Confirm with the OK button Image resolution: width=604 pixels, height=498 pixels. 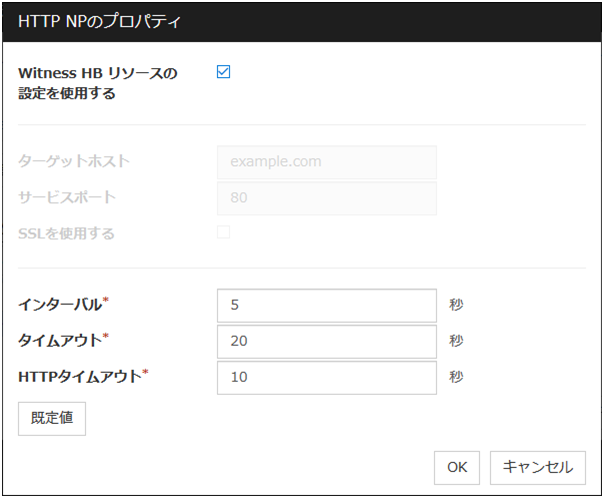[456, 466]
